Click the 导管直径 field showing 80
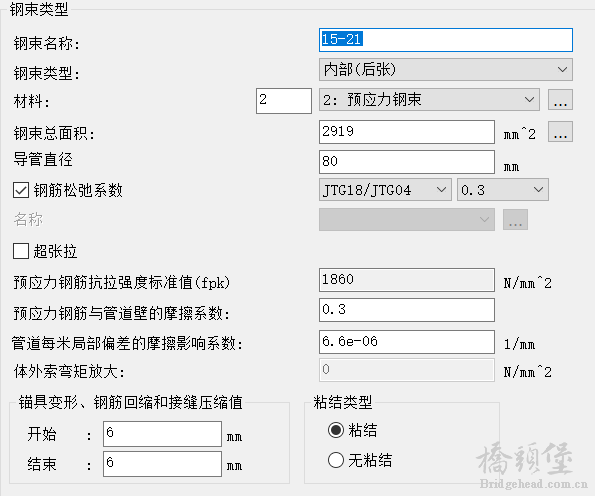The height and width of the screenshot is (496, 595). tap(407, 162)
